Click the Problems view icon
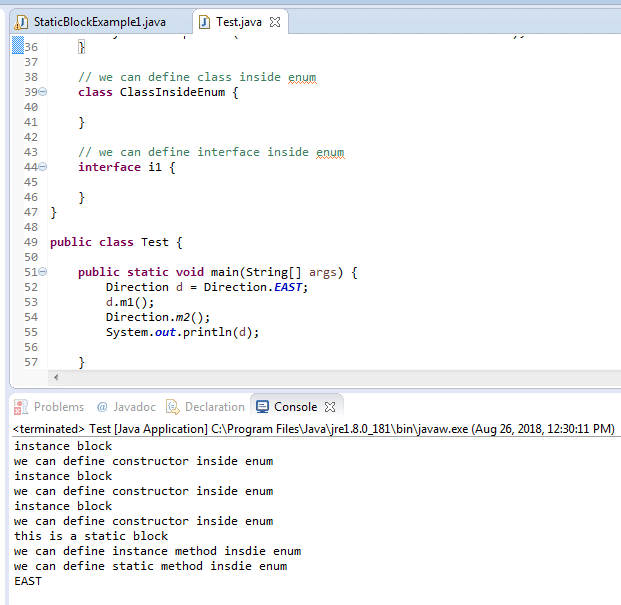Screen dimensions: 621x605 tap(22, 407)
